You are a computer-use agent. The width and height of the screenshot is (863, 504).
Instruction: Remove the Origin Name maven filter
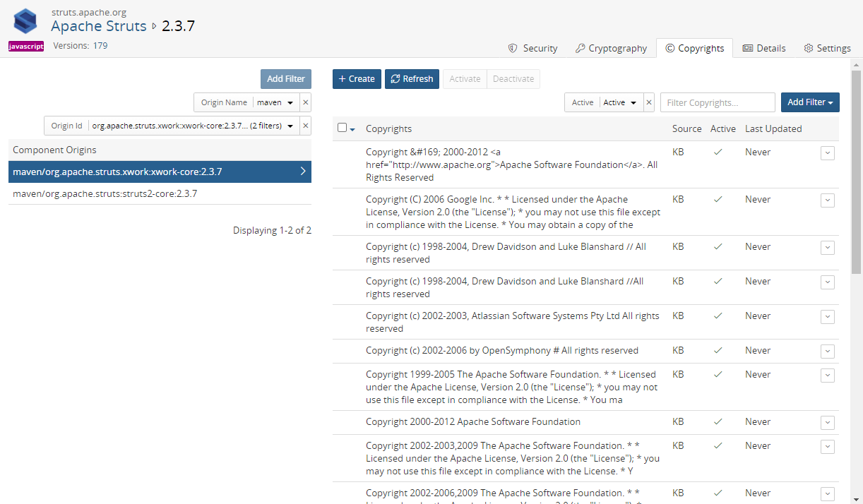(x=305, y=102)
